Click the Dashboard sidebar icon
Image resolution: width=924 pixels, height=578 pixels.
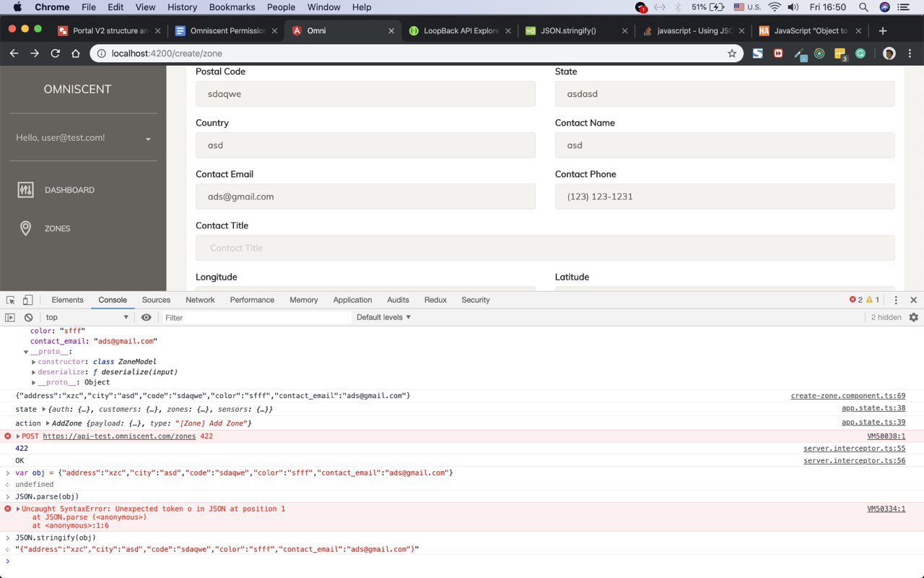pos(25,190)
